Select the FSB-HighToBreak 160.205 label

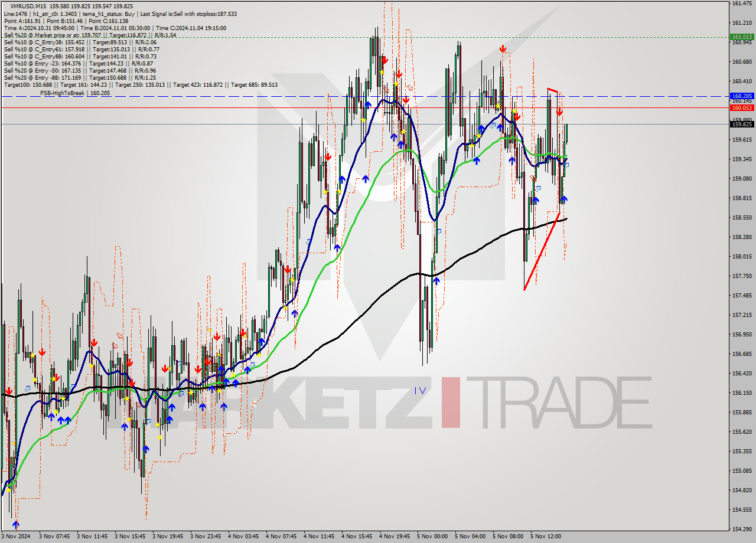pos(75,93)
